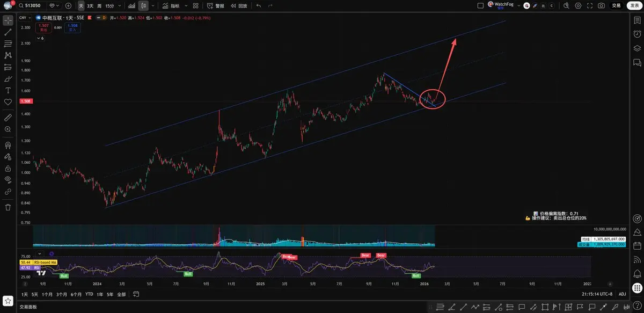The width and height of the screenshot is (644, 313).
Task: Open the calendar panel in right sidebar
Action: 637,246
